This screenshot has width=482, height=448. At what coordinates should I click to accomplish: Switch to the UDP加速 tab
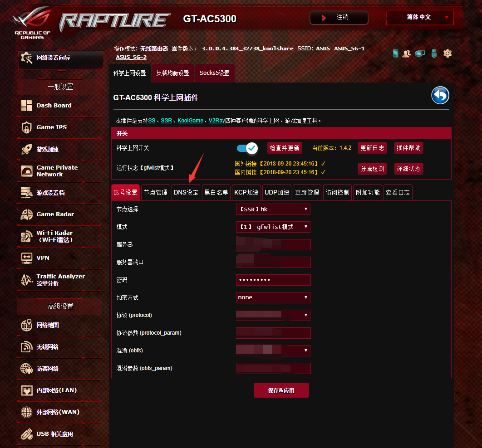pyautogui.click(x=277, y=193)
